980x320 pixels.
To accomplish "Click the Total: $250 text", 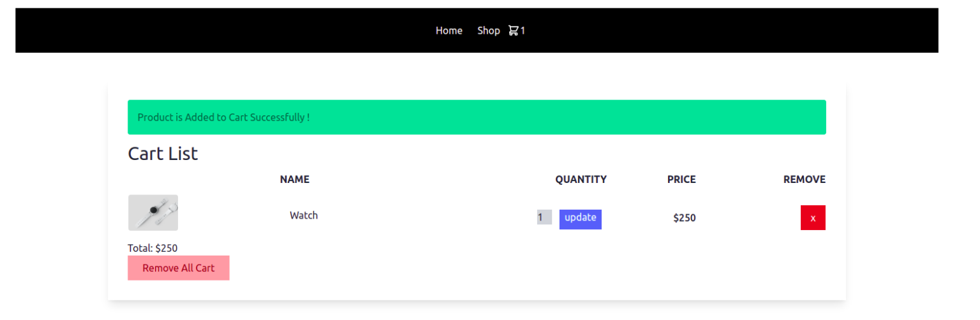I will click(152, 248).
